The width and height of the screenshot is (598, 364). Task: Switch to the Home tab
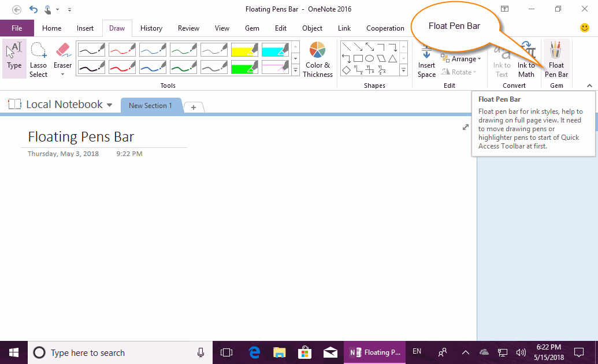point(52,28)
